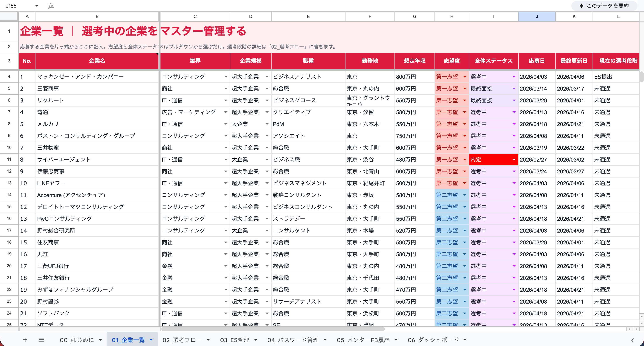This screenshot has width=644, height=346.
Task: Click the cell 'ES提出'
Action: [616, 77]
